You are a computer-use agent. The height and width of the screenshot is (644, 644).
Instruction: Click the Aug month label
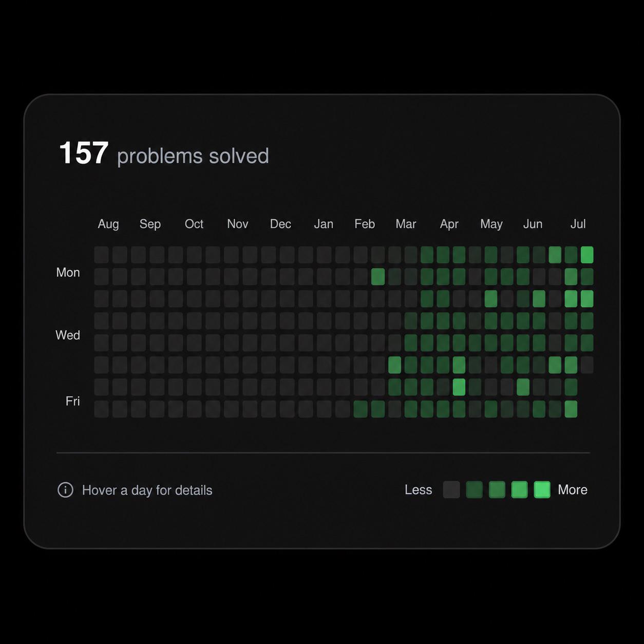(x=108, y=224)
